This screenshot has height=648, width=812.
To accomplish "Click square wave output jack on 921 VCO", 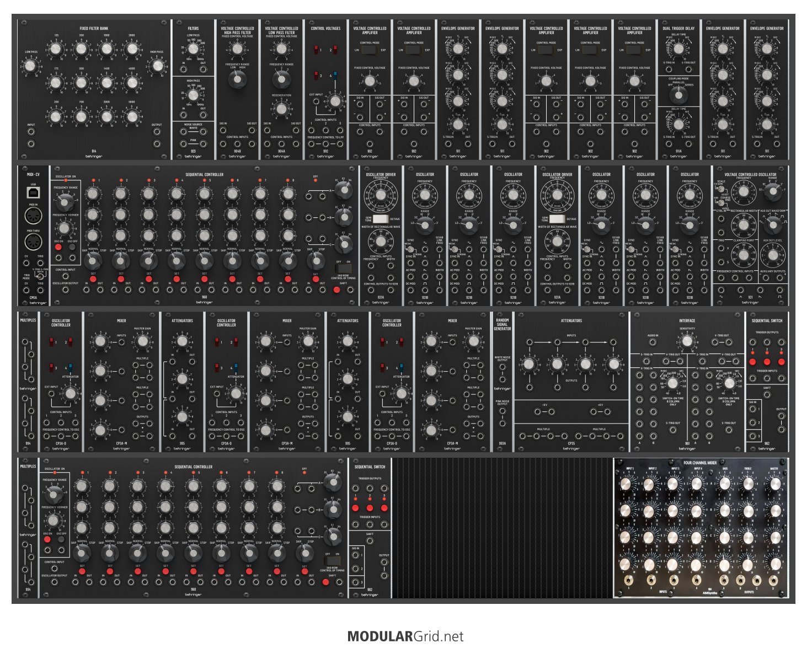I will pyautogui.click(x=779, y=290).
